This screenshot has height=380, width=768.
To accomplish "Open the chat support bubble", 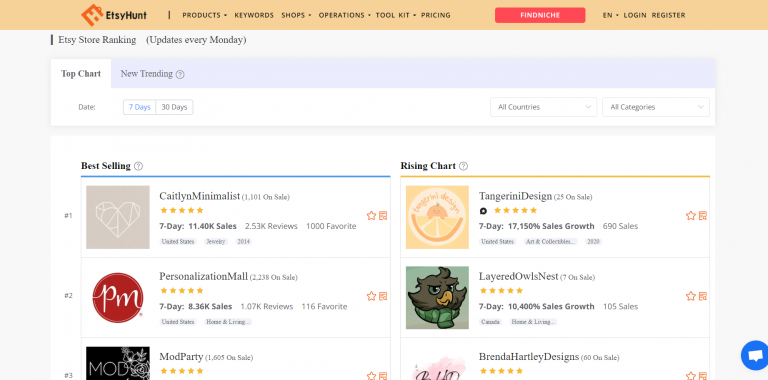I will pyautogui.click(x=755, y=356).
